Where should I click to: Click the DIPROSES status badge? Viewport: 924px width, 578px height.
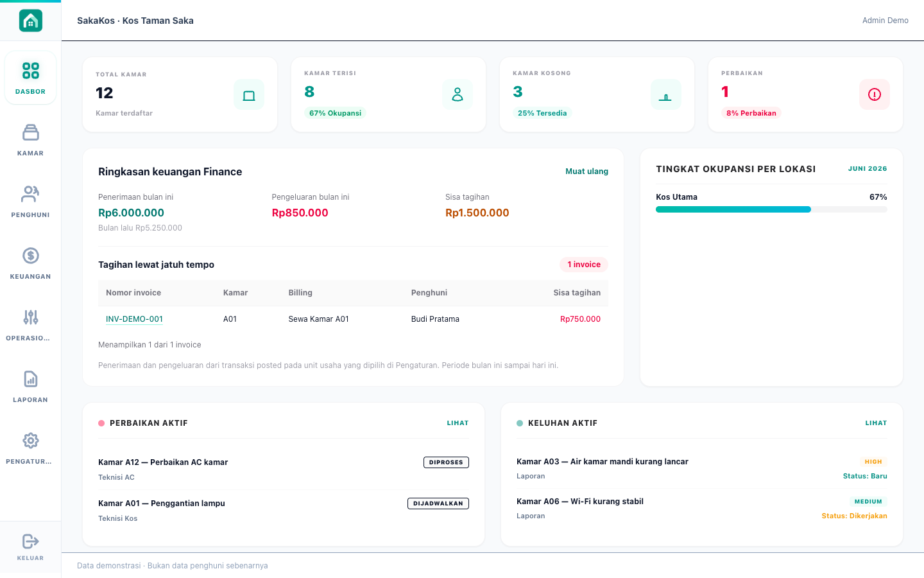(x=446, y=462)
